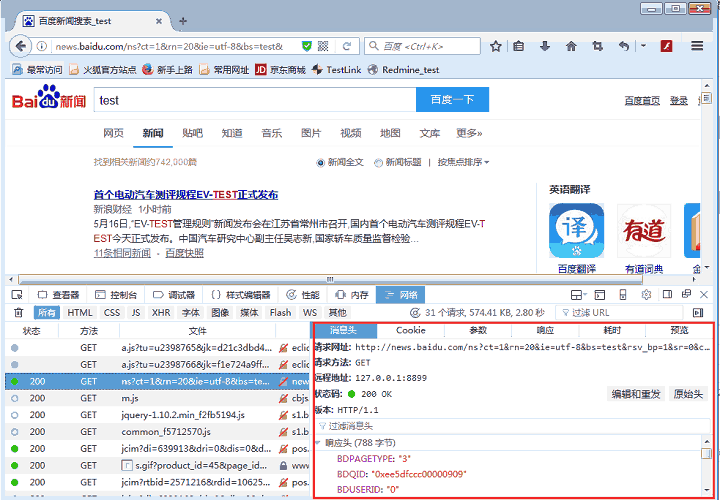The height and width of the screenshot is (500, 720).
Task: Open the 按焦点排序 sort dropdown
Action: point(463,162)
